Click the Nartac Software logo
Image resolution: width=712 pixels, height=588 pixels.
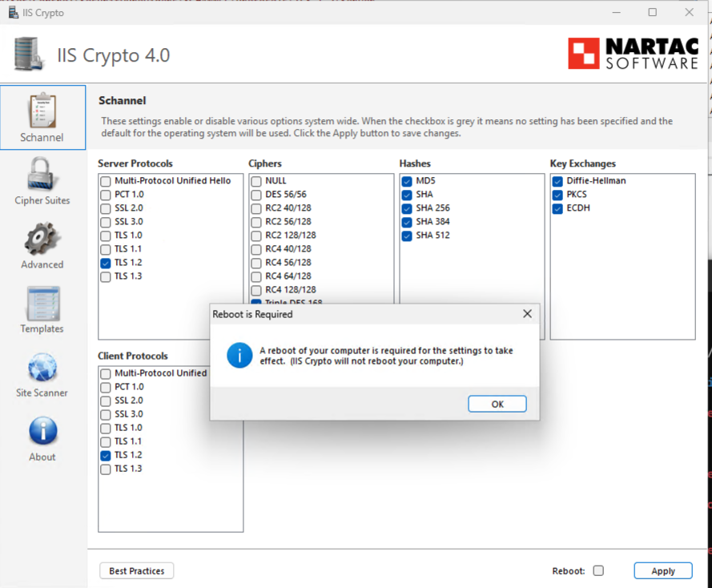(633, 54)
